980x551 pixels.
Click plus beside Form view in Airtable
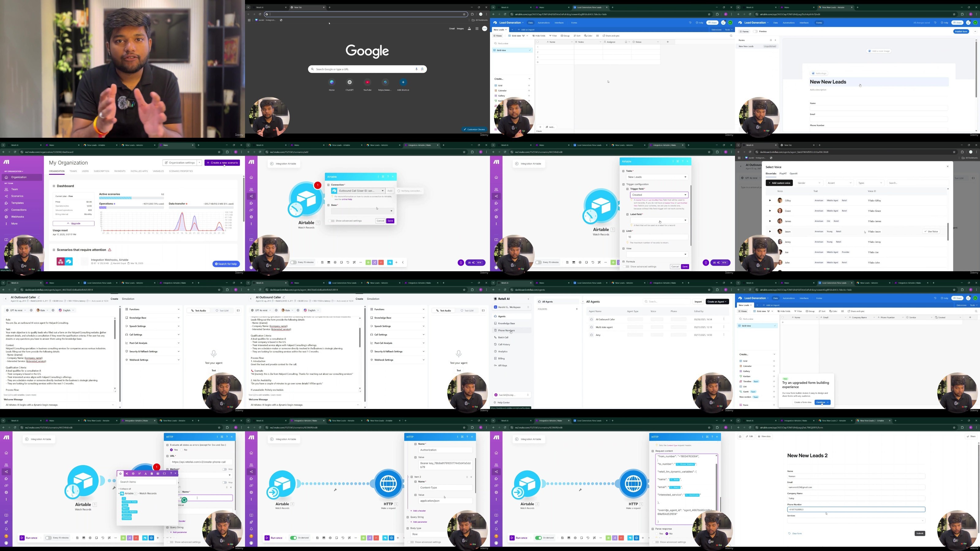pos(774,405)
